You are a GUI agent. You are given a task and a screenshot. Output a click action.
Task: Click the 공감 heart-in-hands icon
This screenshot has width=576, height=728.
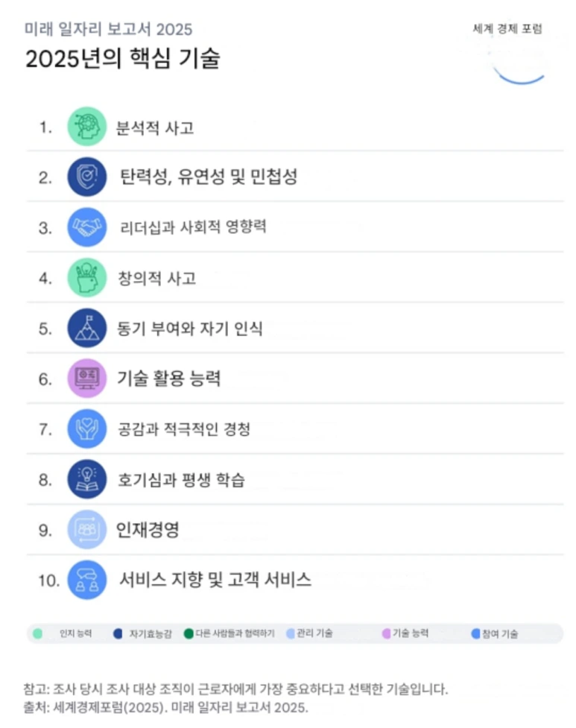pyautogui.click(x=87, y=429)
